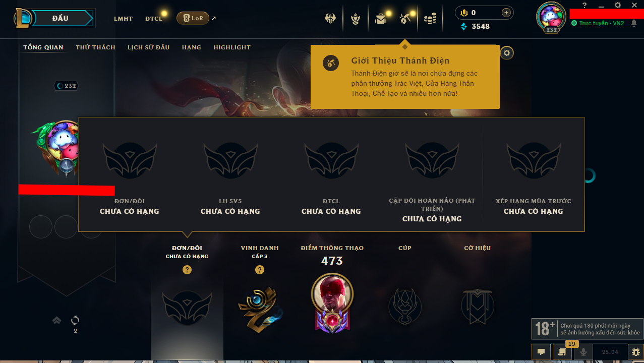Click the refresh arrows icon under banner

[x=75, y=320]
